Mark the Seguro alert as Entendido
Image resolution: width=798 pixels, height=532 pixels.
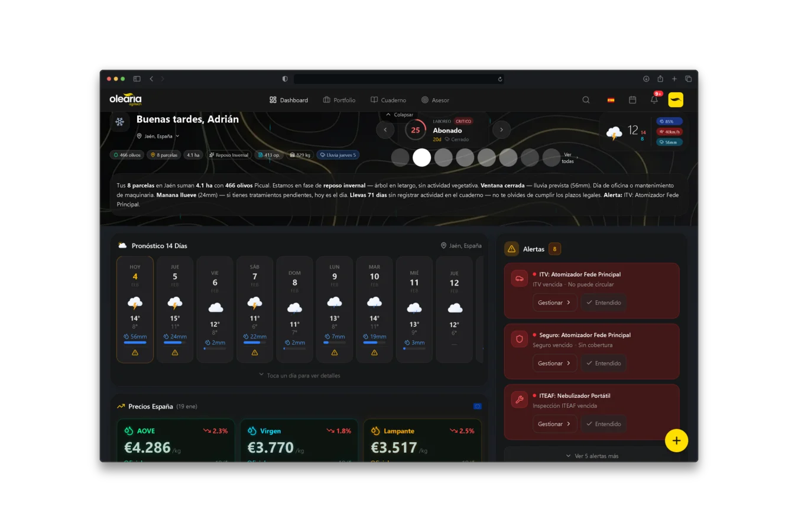tap(603, 363)
